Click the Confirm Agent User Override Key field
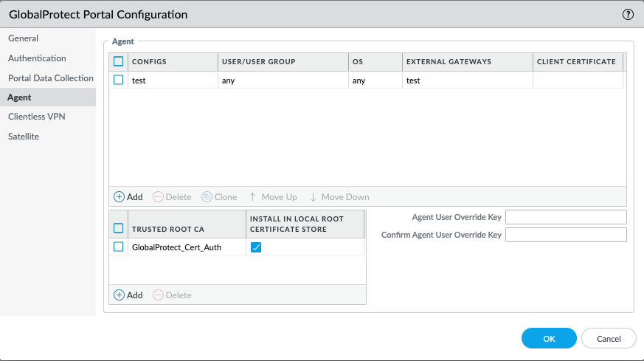 click(566, 235)
